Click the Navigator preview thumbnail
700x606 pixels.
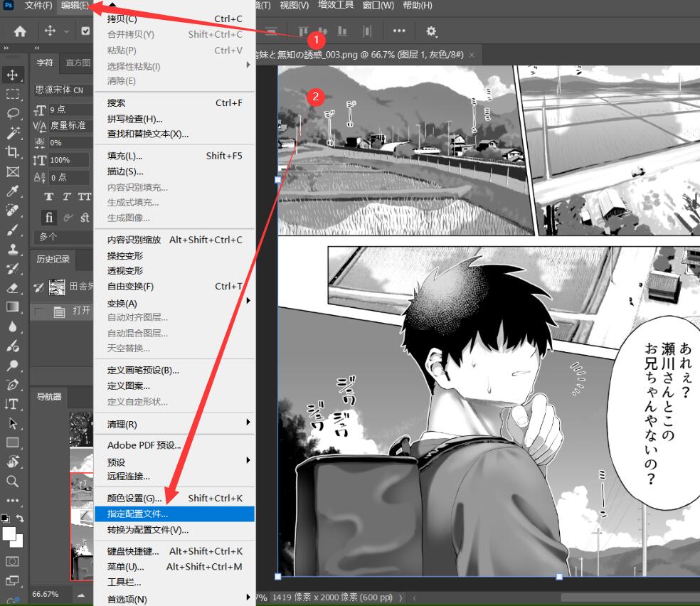pos(81,495)
